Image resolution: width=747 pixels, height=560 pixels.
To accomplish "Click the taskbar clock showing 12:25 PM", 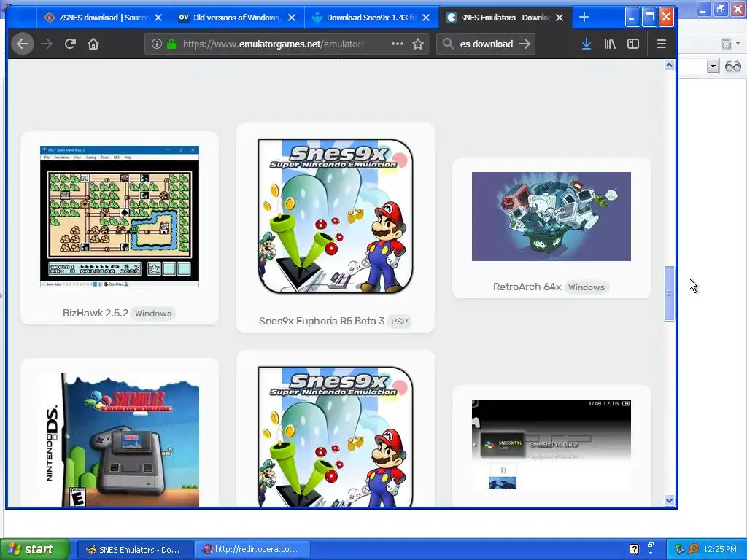I will point(720,549).
